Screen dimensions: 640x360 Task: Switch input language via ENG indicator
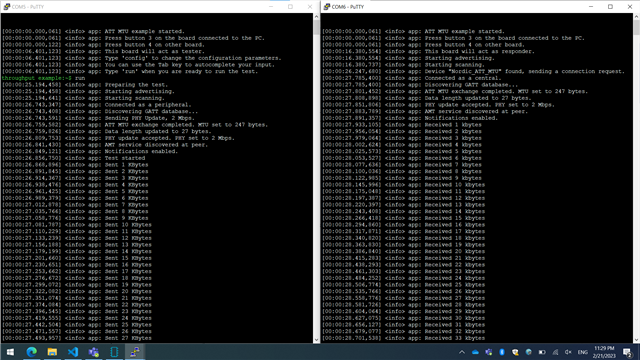tap(582, 352)
